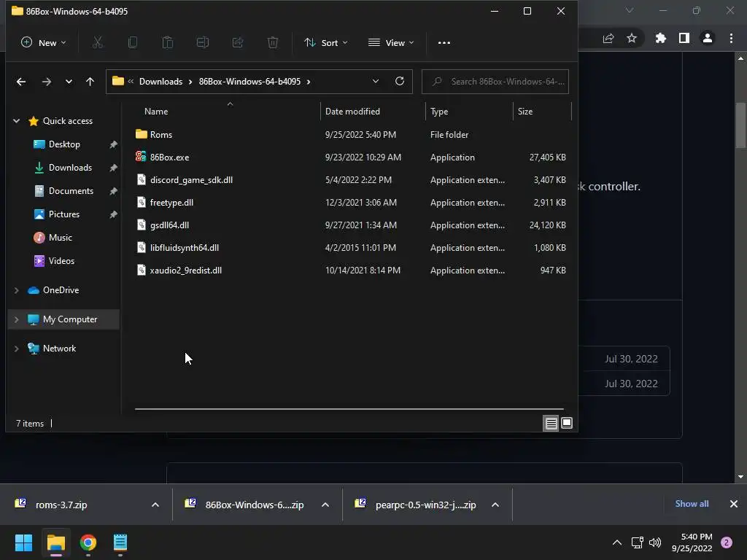This screenshot has height=560, width=747.
Task: Open the View dropdown menu
Action: pyautogui.click(x=391, y=42)
